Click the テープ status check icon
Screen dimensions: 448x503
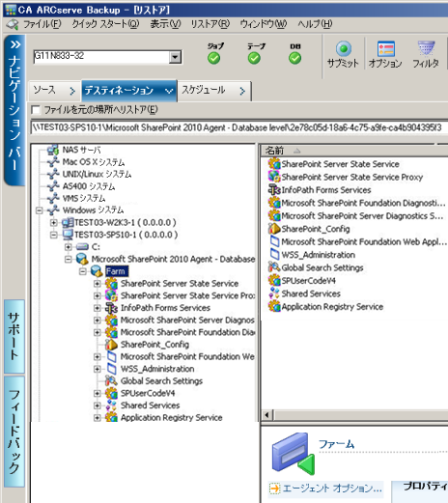pyautogui.click(x=255, y=58)
